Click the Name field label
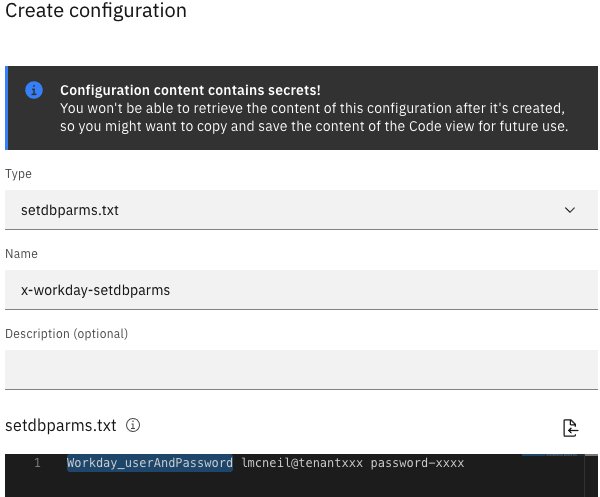Viewport: 600px width, 497px height. pyautogui.click(x=21, y=254)
